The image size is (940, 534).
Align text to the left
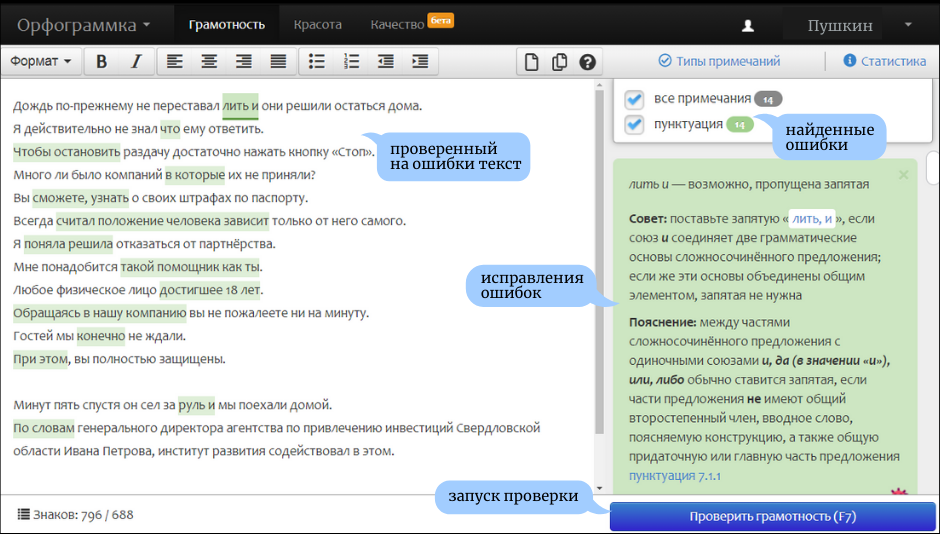174,61
